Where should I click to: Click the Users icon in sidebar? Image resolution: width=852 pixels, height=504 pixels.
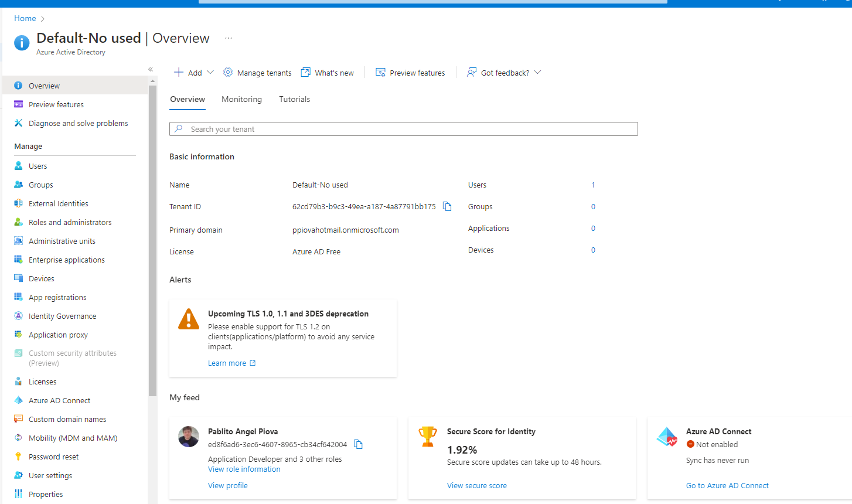(18, 166)
